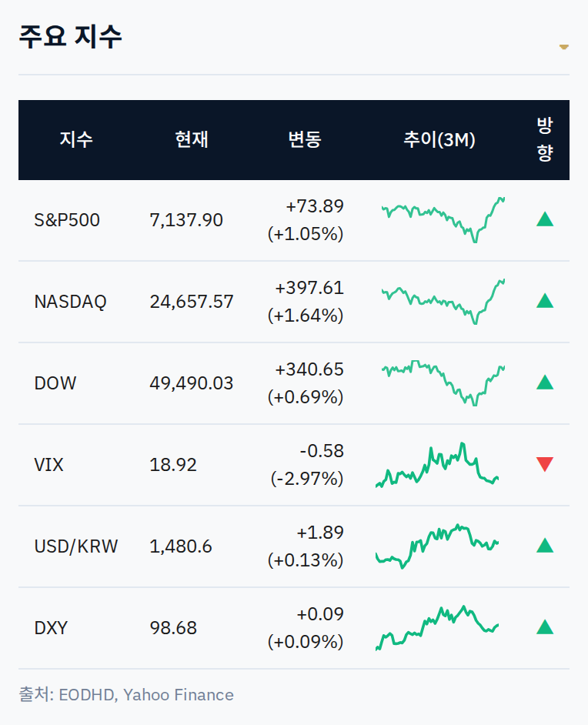Select the 추이(3M) column header
Image resolution: width=588 pixels, height=725 pixels.
coord(439,139)
